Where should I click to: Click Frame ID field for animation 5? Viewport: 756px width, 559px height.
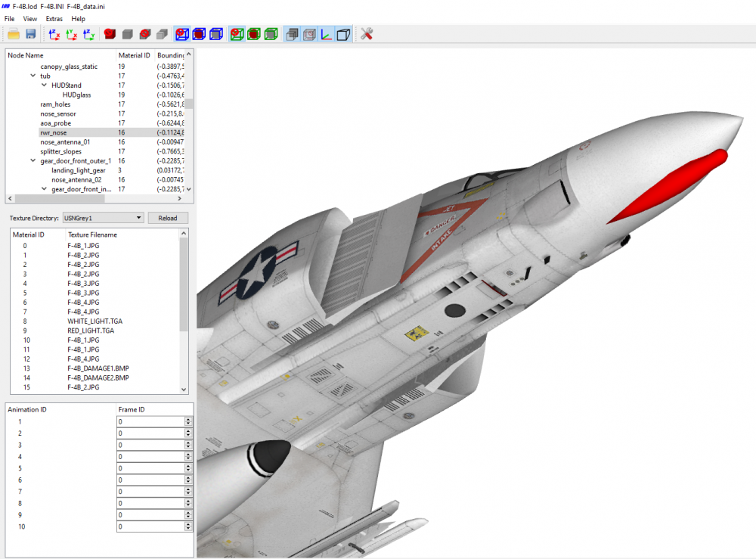tap(150, 468)
